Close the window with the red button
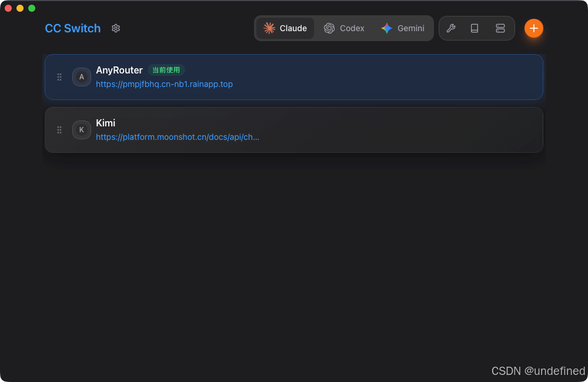 8,8
